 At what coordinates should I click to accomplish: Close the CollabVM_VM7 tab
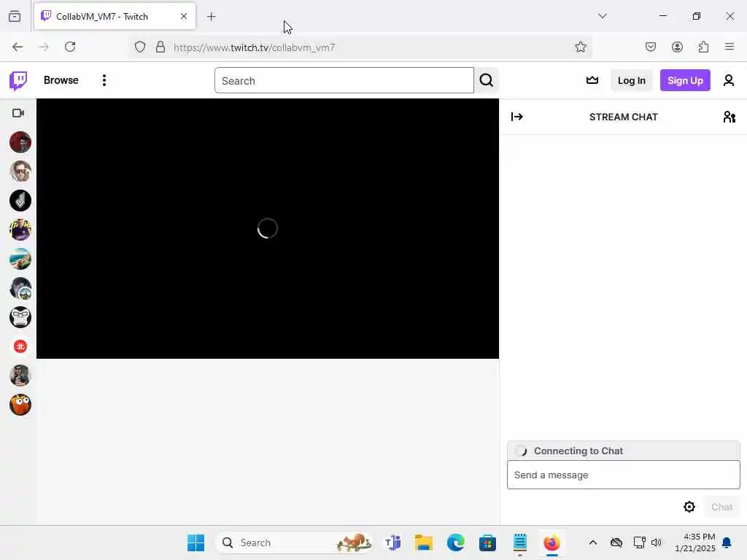coord(183,16)
